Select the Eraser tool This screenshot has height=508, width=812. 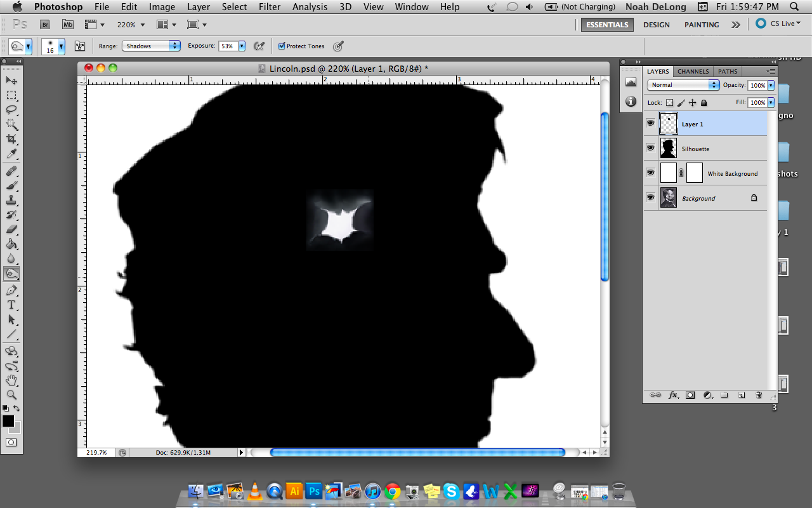coord(11,230)
